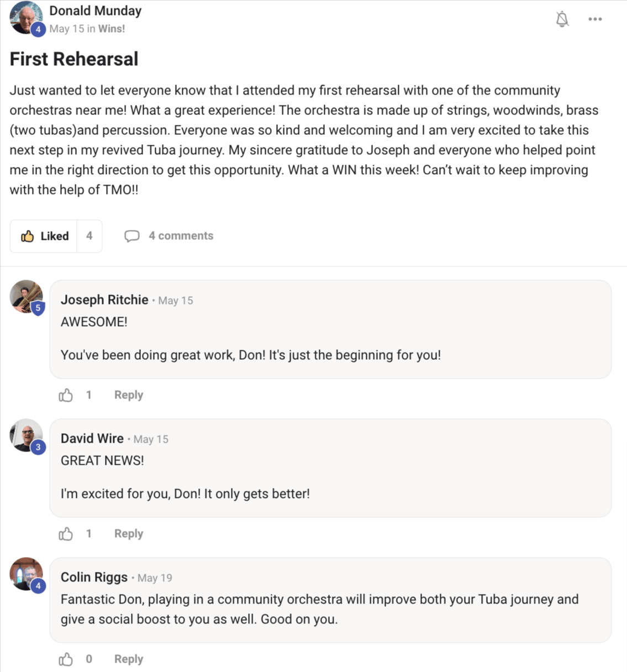
Task: Click Joseph Ritchie's name
Action: pyautogui.click(x=104, y=300)
